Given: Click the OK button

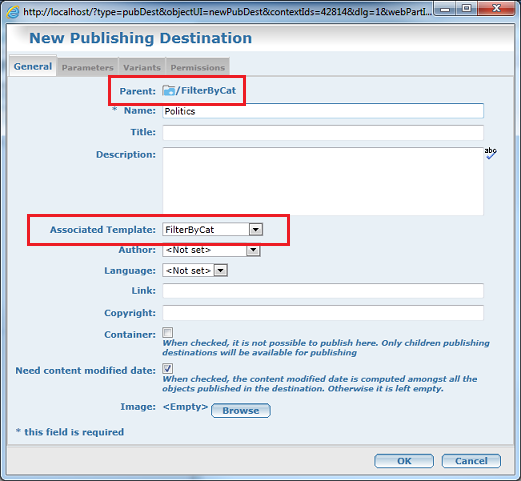Looking at the screenshot, I should pyautogui.click(x=404, y=461).
